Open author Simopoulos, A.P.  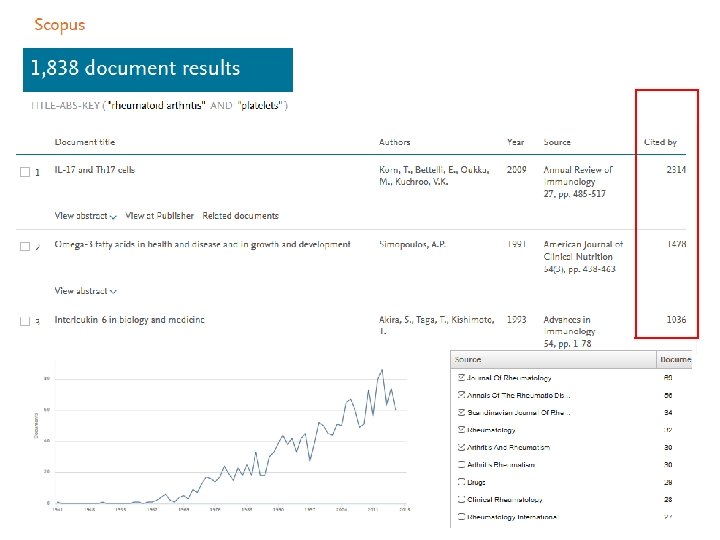coord(412,244)
